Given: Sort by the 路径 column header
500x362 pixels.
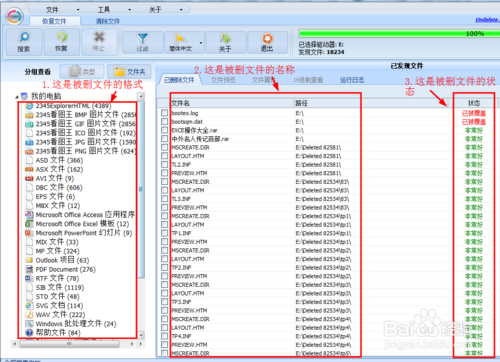Looking at the screenshot, I should coord(371,103).
